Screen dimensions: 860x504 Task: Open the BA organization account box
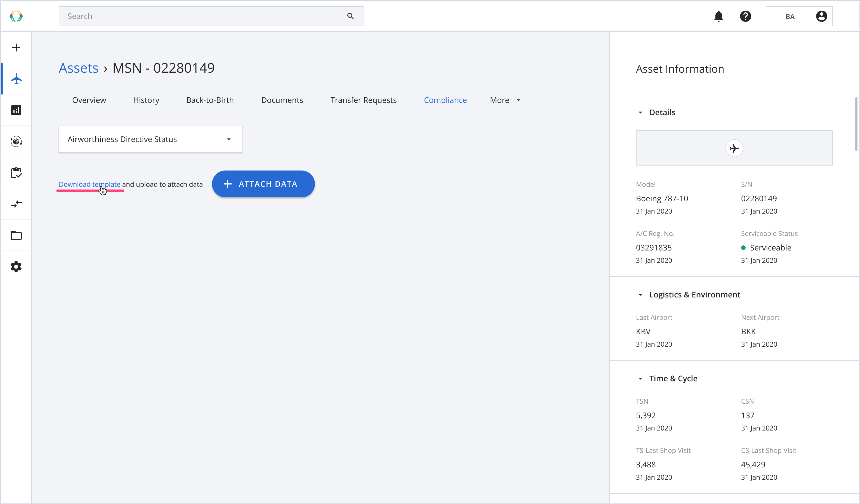tap(799, 16)
